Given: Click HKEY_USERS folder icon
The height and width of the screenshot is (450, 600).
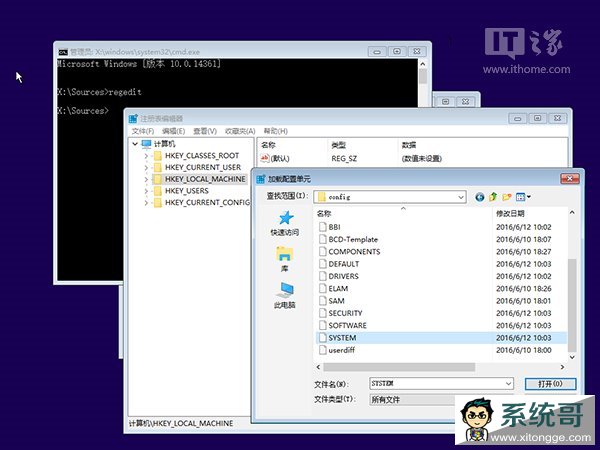Looking at the screenshot, I should [157, 191].
